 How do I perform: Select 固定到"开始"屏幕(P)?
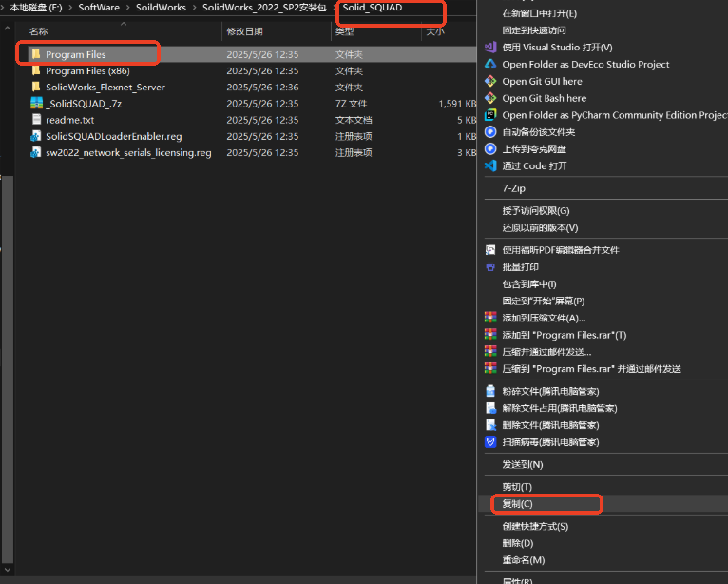544,302
